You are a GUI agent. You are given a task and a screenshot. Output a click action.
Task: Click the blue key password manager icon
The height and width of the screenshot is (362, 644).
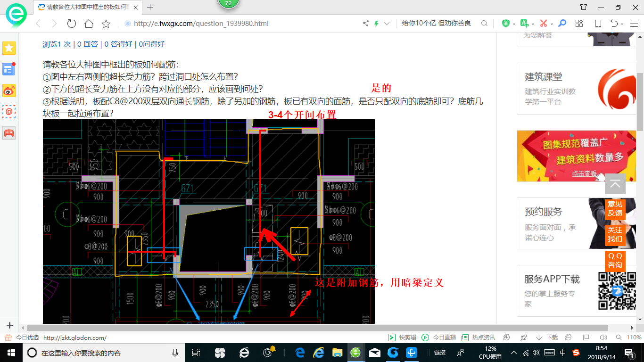point(562,23)
